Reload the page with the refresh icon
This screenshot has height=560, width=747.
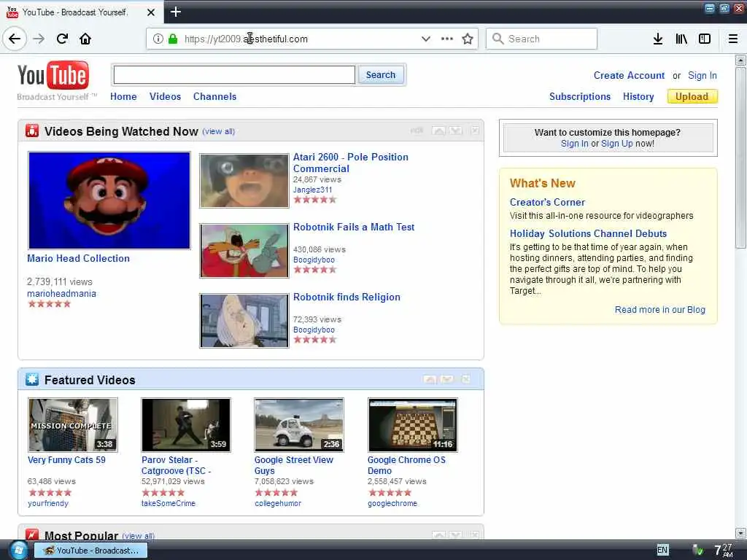tap(62, 39)
